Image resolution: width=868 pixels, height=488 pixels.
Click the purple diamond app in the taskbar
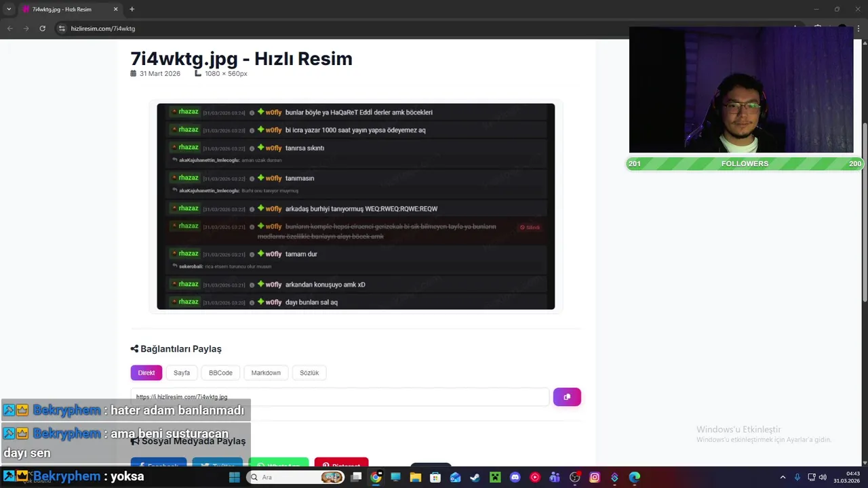click(614, 477)
